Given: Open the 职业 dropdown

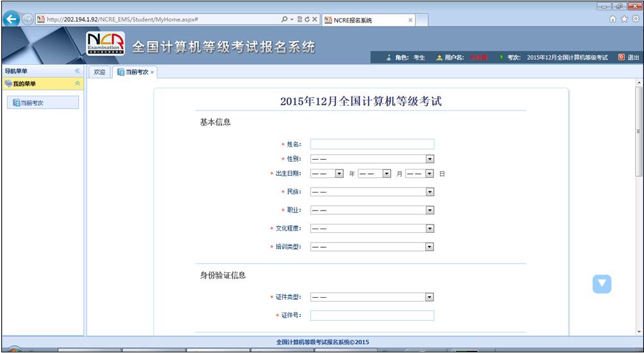Looking at the screenshot, I should pyautogui.click(x=372, y=211).
